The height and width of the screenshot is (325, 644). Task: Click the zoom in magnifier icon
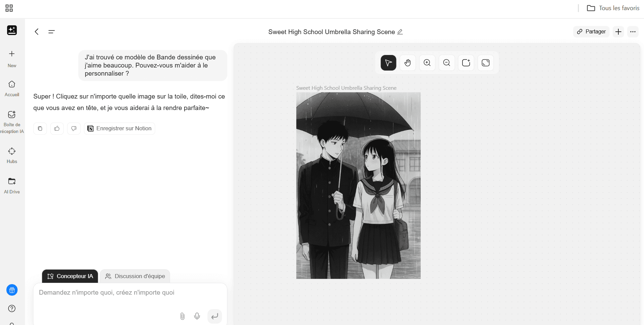(427, 63)
